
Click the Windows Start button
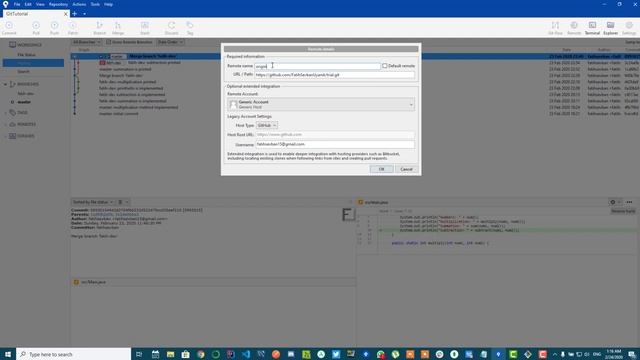[x=8, y=354]
